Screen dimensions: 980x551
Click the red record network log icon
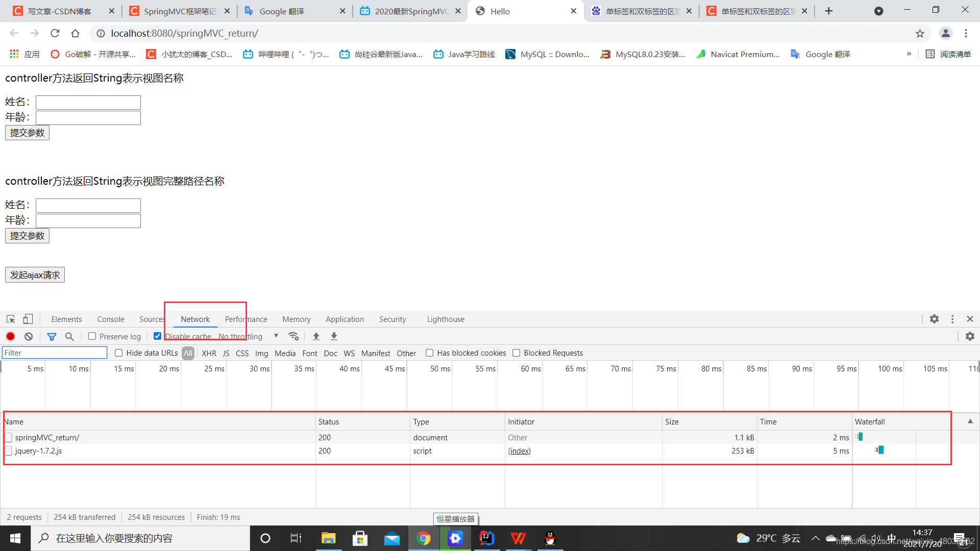coord(10,337)
